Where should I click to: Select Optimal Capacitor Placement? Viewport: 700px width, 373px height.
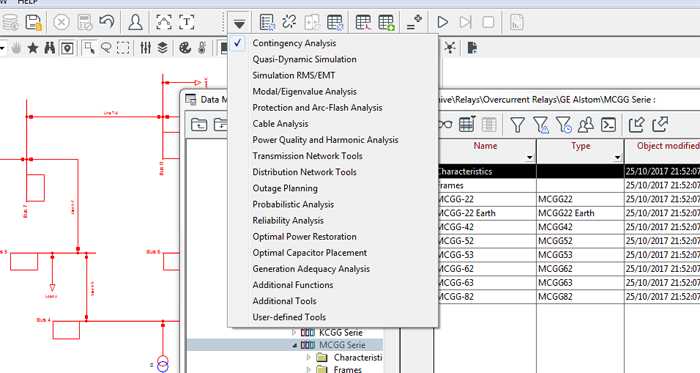pyautogui.click(x=310, y=253)
